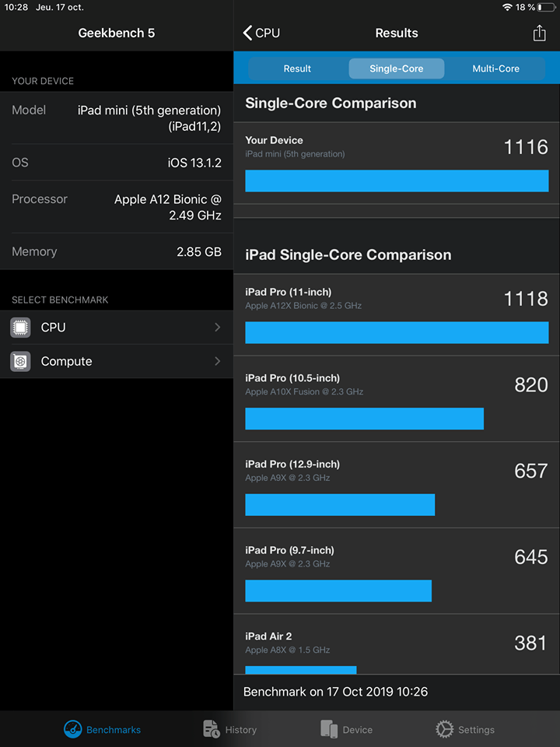560x747 pixels.
Task: Tap the battery percentage indicator
Action: [527, 7]
